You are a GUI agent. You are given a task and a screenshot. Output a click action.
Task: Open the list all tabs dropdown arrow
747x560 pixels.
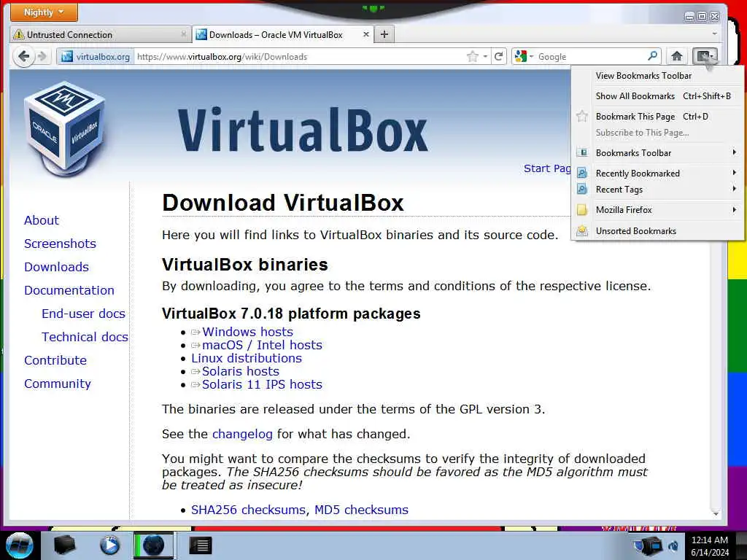[714, 34]
